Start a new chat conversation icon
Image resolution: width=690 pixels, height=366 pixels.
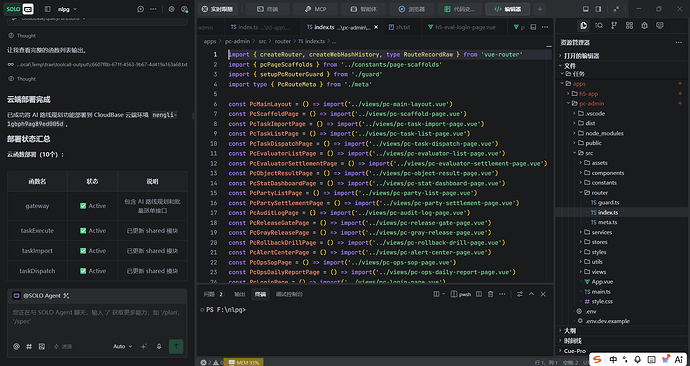click(x=140, y=9)
